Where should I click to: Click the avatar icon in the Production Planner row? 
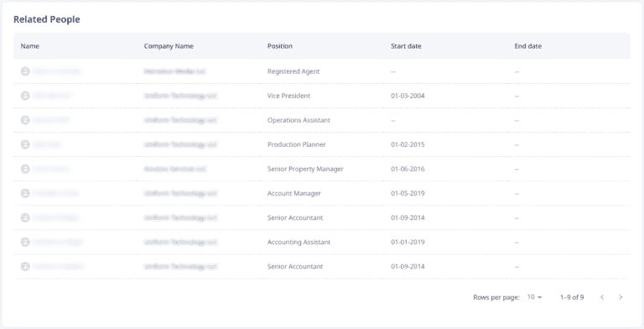[x=25, y=144]
